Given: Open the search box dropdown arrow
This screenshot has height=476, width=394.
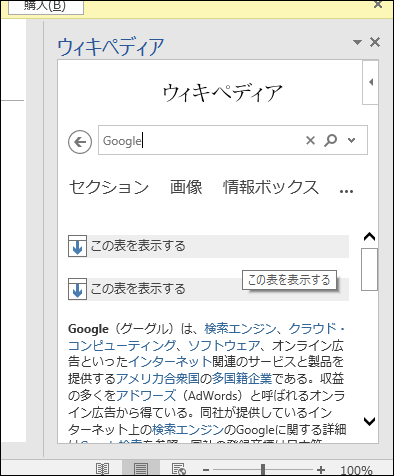Looking at the screenshot, I should (351, 140).
